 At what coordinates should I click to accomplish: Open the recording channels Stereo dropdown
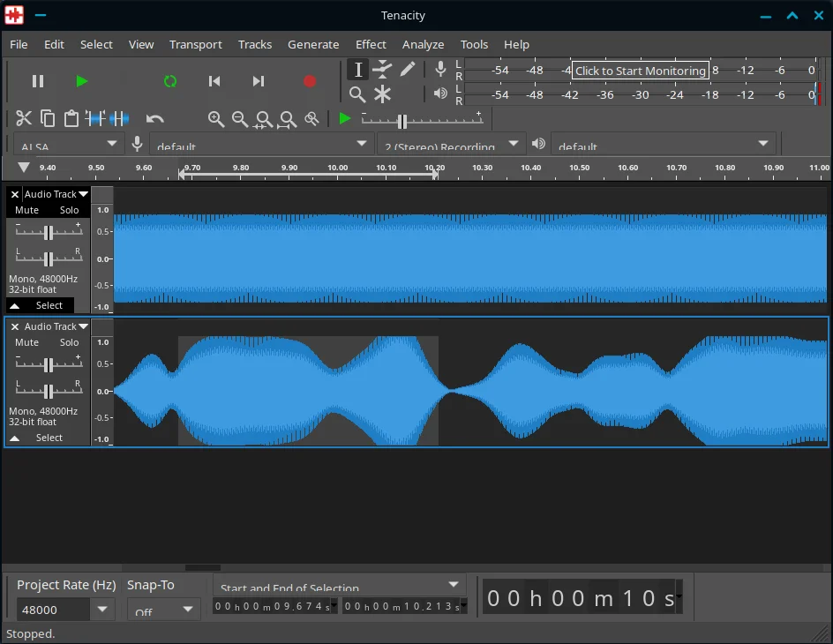tap(451, 144)
